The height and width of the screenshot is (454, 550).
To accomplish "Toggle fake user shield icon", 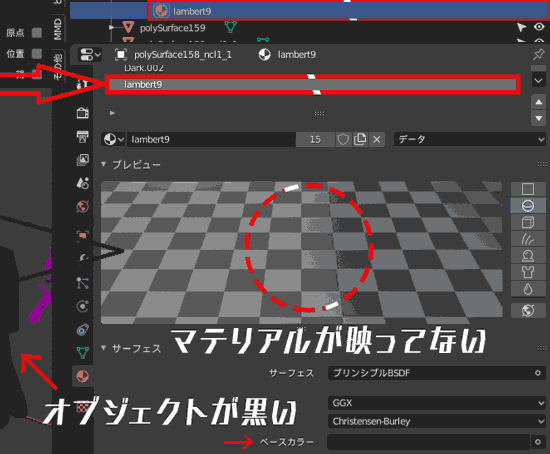I will pyautogui.click(x=343, y=139).
